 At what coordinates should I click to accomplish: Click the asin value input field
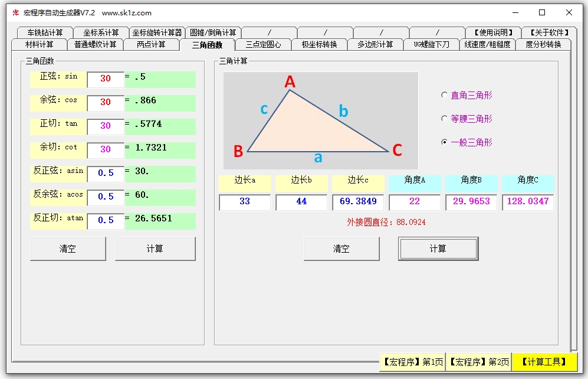click(x=106, y=174)
